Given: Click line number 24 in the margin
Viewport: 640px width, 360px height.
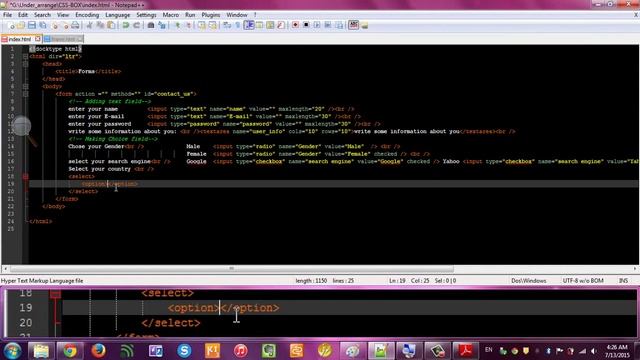Looking at the screenshot, I should point(11,221).
